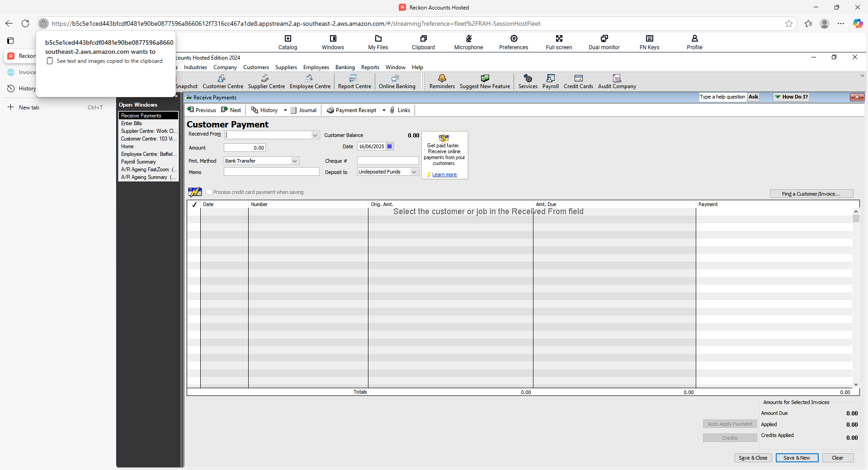Open the date calendar picker icon
Screen dimensions: 868x470
[390, 146]
